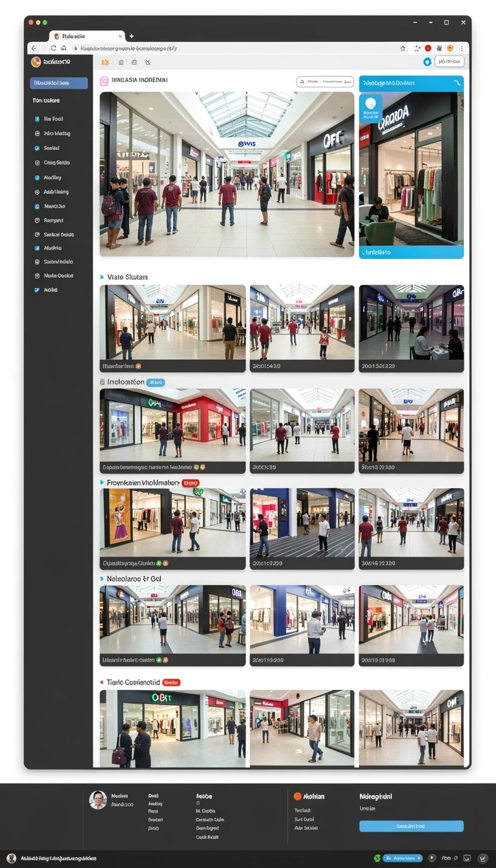Image resolution: width=496 pixels, height=868 pixels.
Task: Open third thumbnail in Viate Stutara row
Action: click(x=411, y=328)
